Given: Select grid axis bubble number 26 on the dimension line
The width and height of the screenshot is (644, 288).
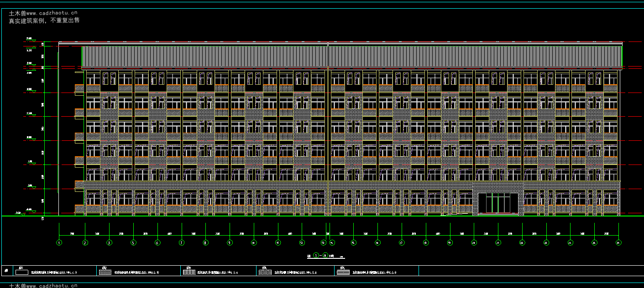Looking at the screenshot, I should (x=618, y=243).
